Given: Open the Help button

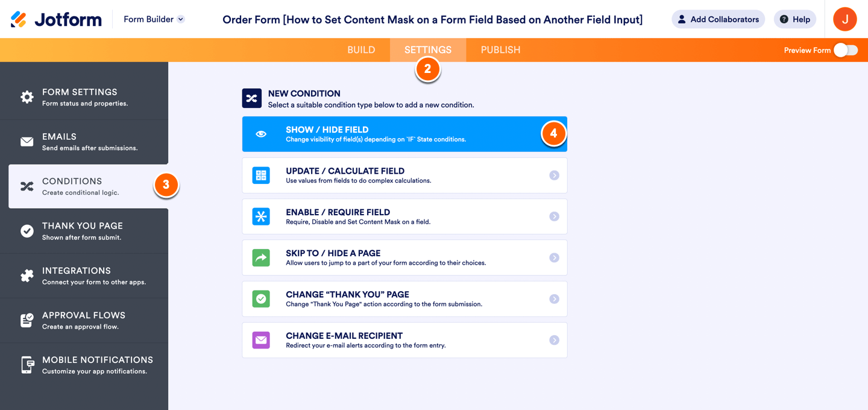Looking at the screenshot, I should pyautogui.click(x=794, y=19).
